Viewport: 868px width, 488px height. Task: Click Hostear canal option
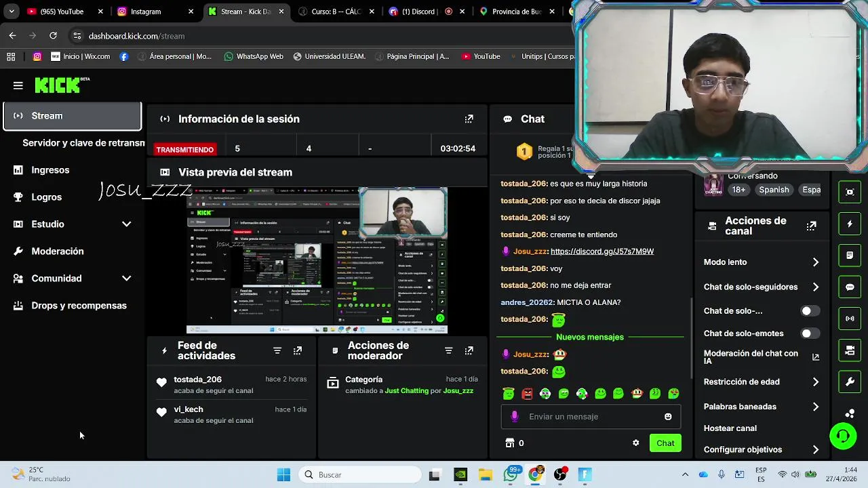click(730, 428)
